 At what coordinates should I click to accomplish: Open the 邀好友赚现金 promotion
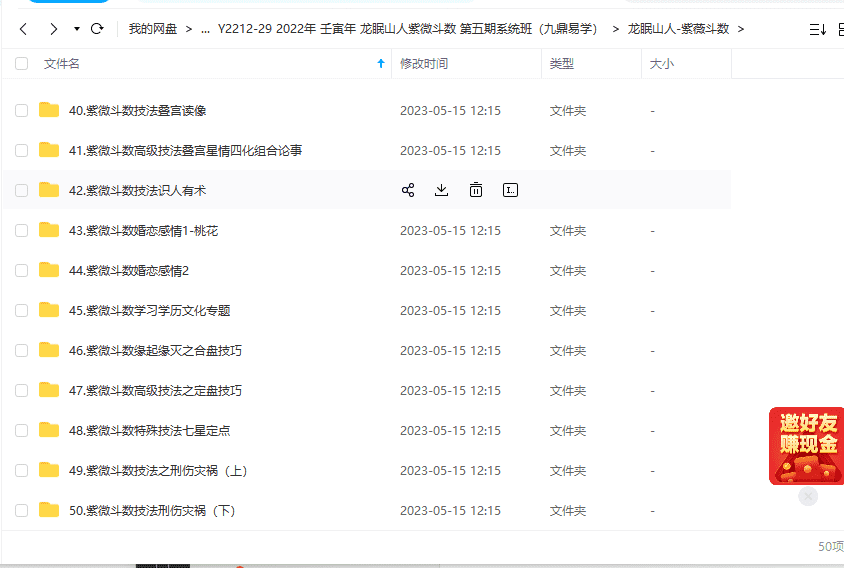pos(805,446)
